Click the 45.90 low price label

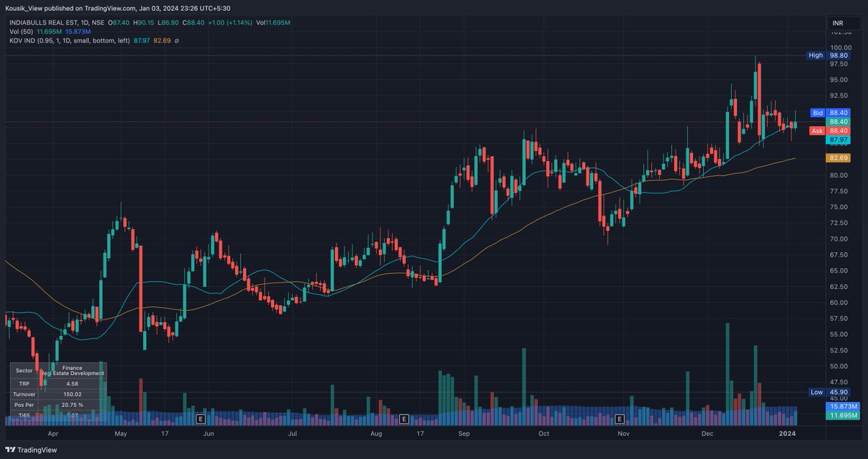tap(839, 392)
